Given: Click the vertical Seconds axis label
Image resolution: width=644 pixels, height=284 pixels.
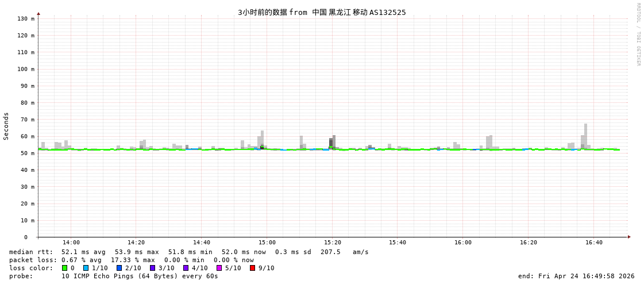Looking at the screenshot, I should 6,126.
